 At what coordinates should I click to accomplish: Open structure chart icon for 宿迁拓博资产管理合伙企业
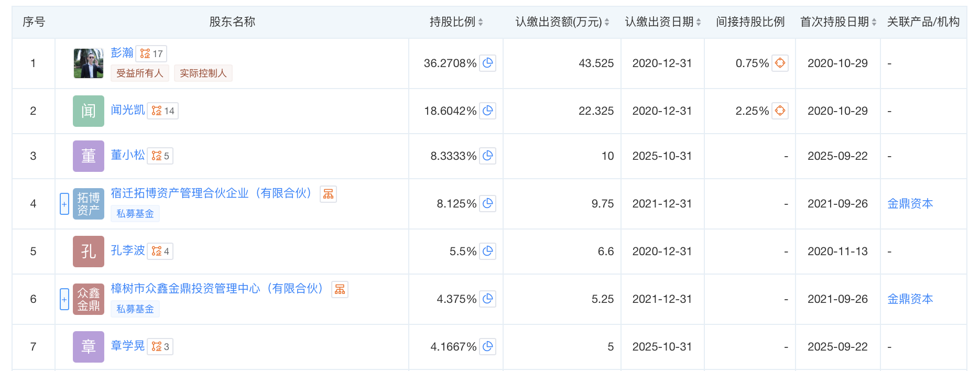(x=329, y=194)
